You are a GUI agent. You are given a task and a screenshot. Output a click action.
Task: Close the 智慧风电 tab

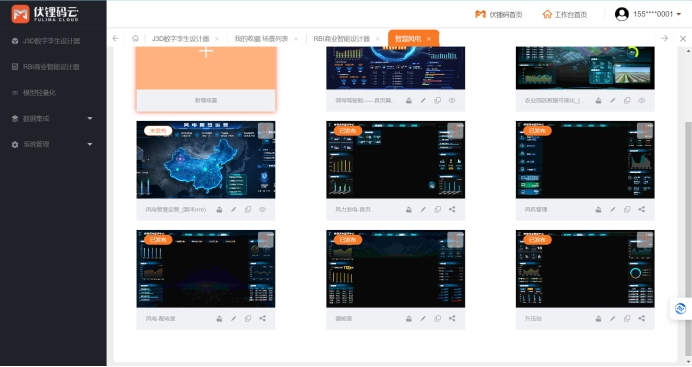(x=429, y=39)
